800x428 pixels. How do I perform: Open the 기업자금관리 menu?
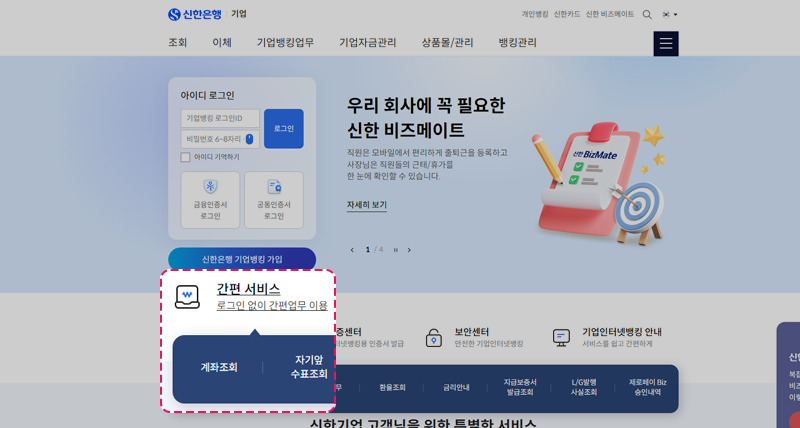368,43
